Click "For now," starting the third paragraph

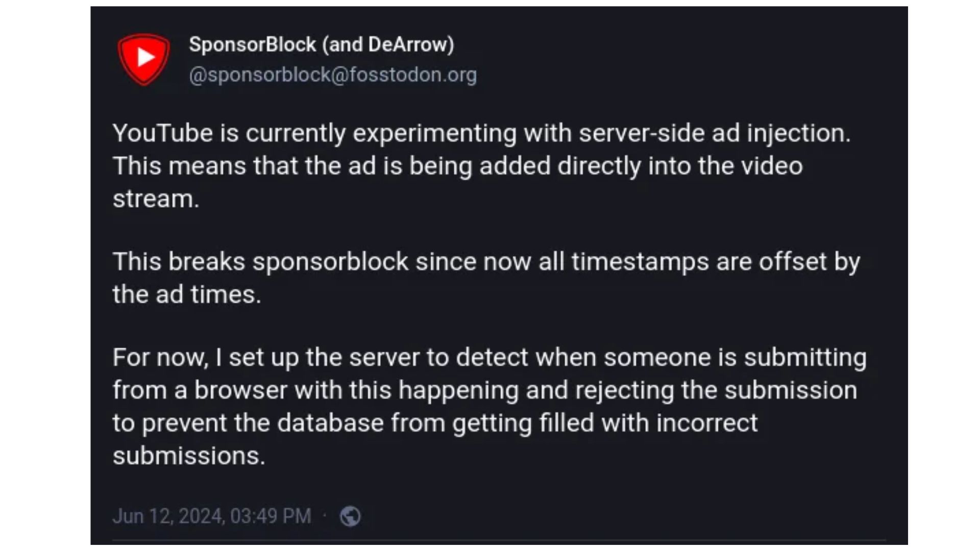tap(160, 358)
